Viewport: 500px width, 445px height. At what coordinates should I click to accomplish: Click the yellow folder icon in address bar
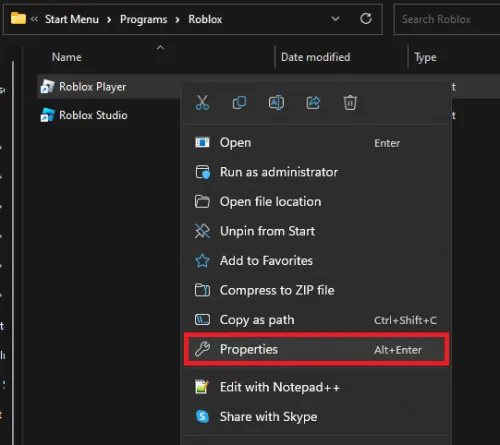[18, 18]
